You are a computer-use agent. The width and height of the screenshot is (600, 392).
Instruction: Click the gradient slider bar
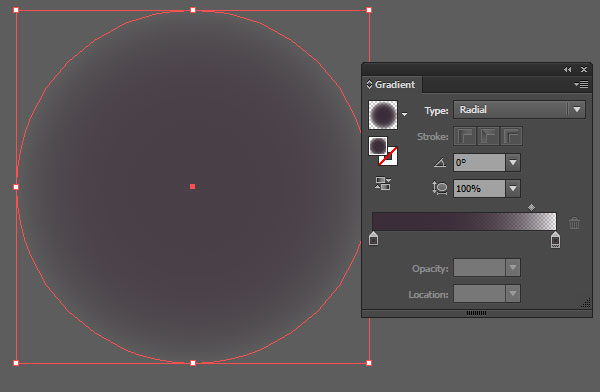464,221
